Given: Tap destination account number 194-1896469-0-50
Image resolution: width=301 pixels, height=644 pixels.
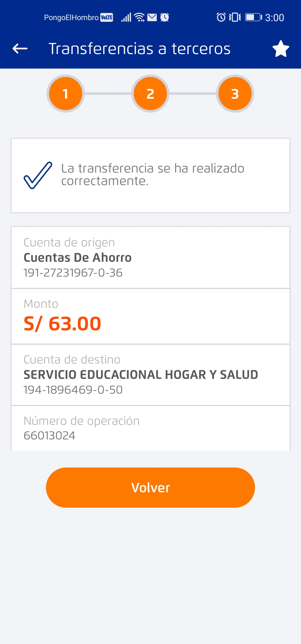Looking at the screenshot, I should pos(73,390).
